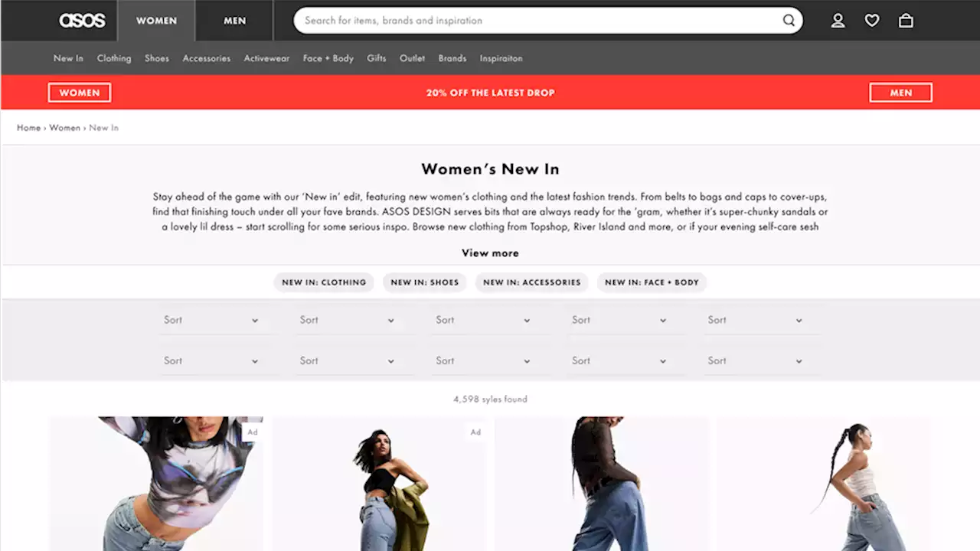Expand description with View more

point(490,253)
